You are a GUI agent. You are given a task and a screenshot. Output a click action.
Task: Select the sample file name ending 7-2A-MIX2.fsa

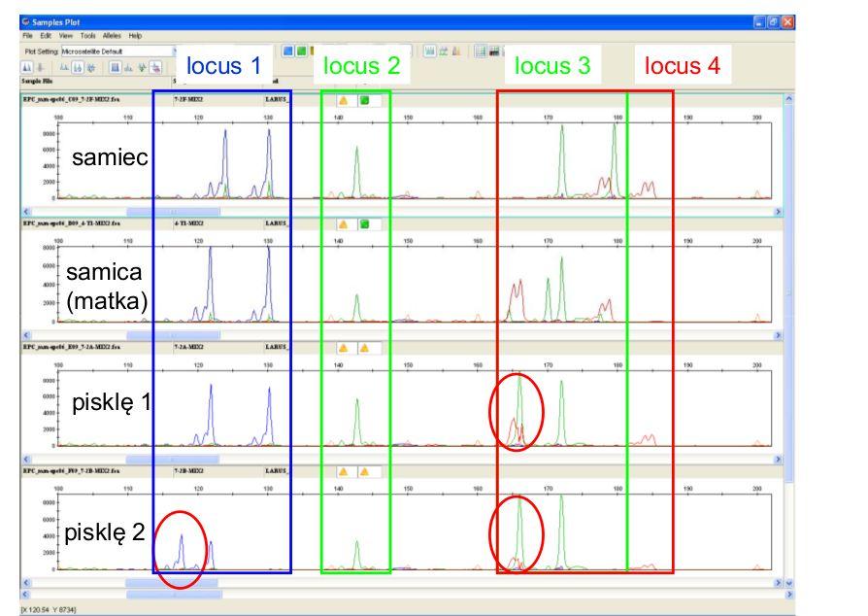72,347
